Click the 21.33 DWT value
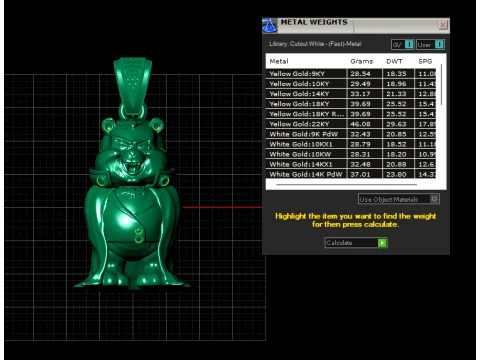 [396, 94]
